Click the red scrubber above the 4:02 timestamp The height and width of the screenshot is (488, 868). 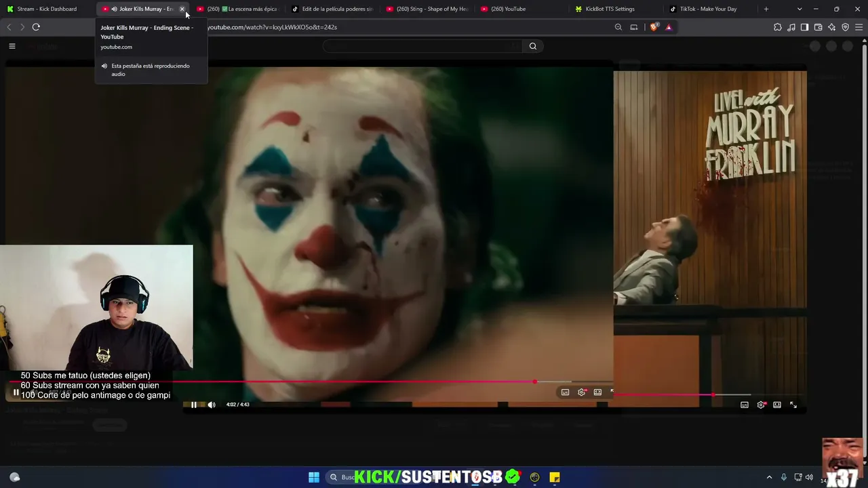(534, 382)
